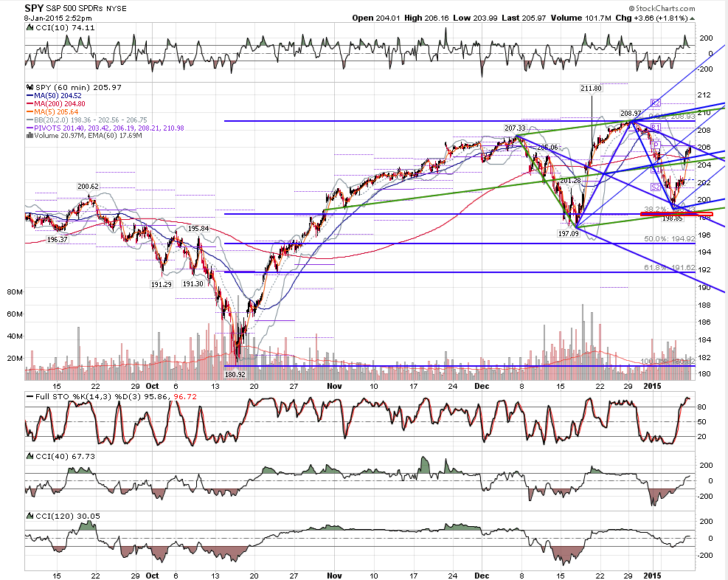This screenshot has width=728, height=580.
Task: Click the 197.09 low price label
Action: [568, 234]
